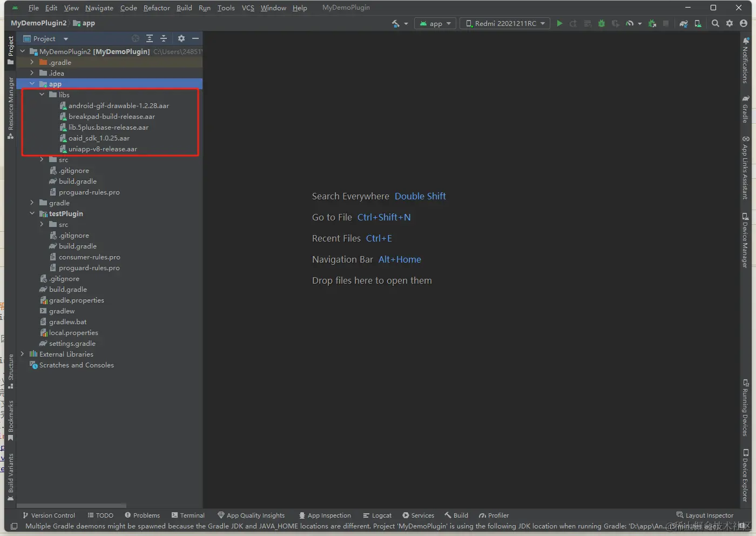Open the VCS menu
The width and height of the screenshot is (756, 536).
coord(248,8)
